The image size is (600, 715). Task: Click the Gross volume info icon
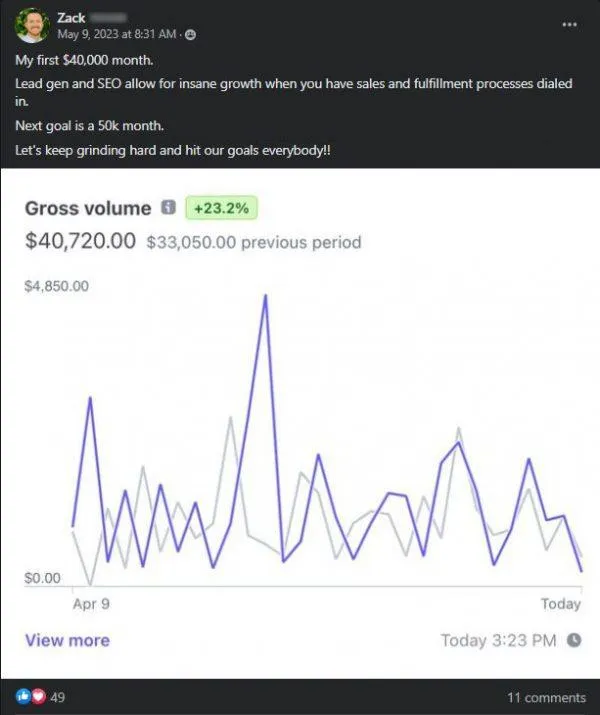(x=168, y=207)
